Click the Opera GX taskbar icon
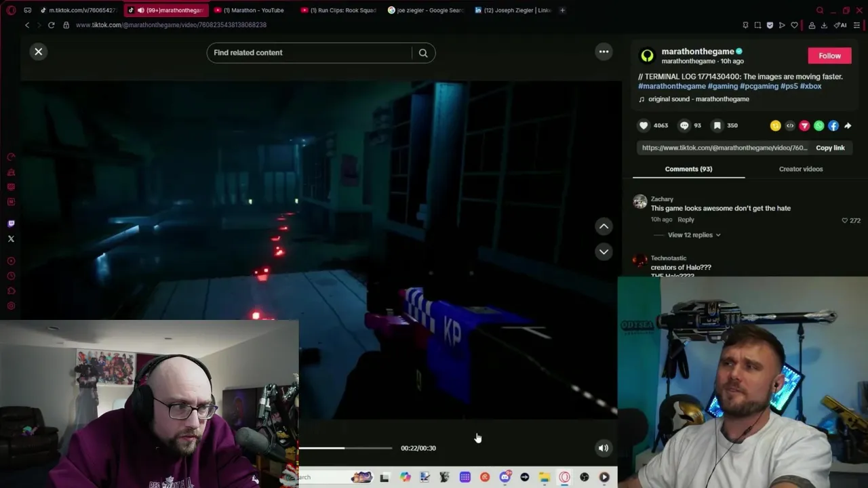The image size is (868, 488). click(x=564, y=477)
